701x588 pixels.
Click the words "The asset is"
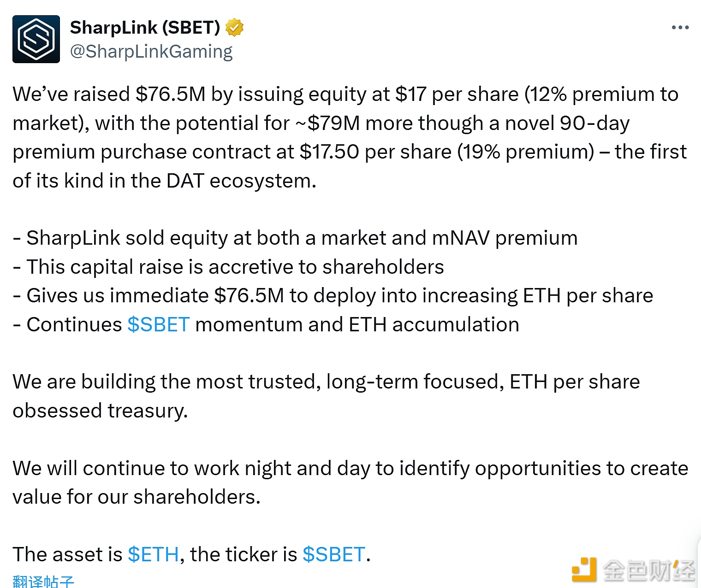[x=67, y=554]
